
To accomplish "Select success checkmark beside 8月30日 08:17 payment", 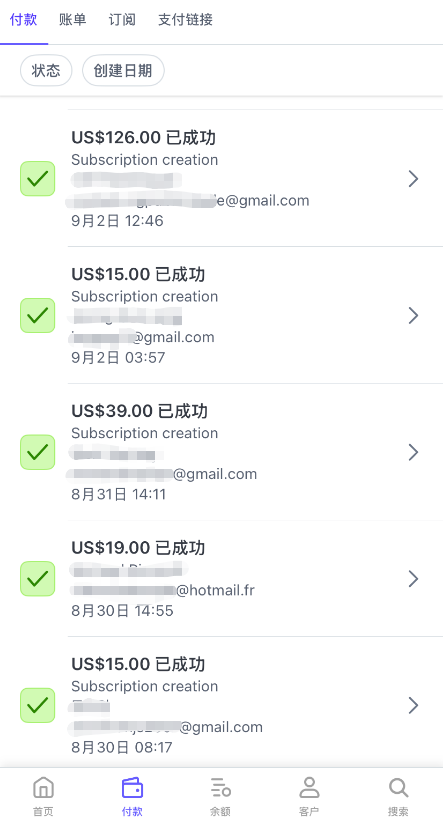I will click(x=37, y=705).
